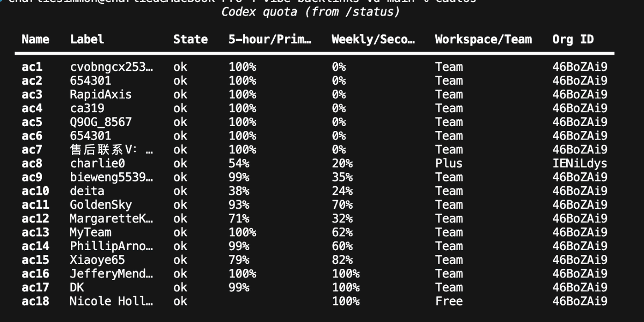Select the charlie0 label text
This screenshot has width=644, height=322.
pyautogui.click(x=97, y=164)
